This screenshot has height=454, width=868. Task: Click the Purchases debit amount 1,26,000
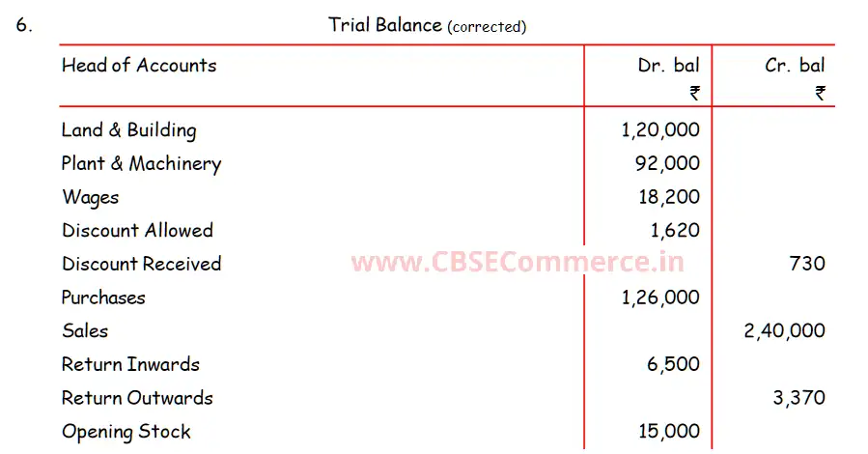point(660,298)
